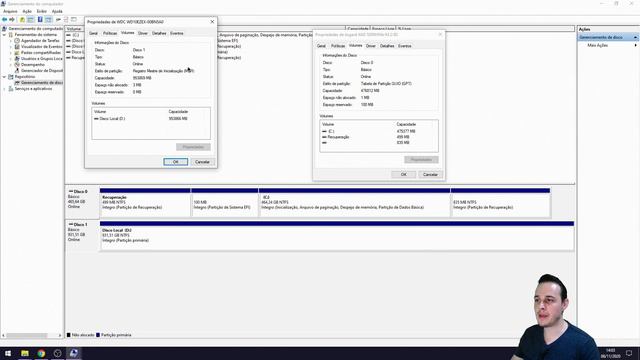The height and width of the screenshot is (360, 640).
Task: Expand the Serviços e aplicativos node
Action: [4, 89]
